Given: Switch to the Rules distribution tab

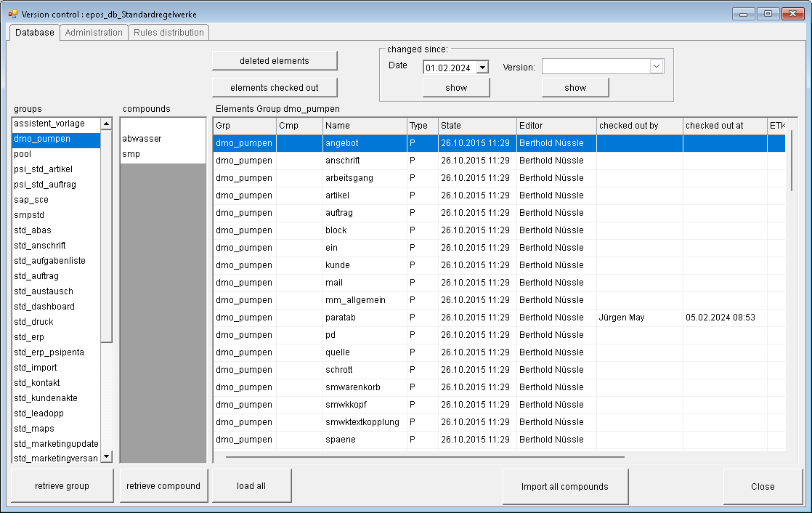Looking at the screenshot, I should (168, 32).
